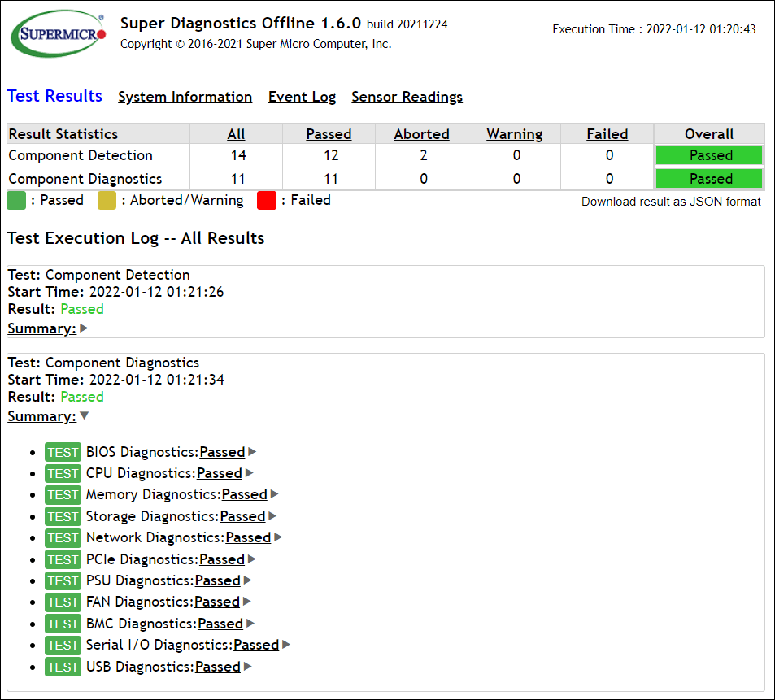This screenshot has width=775, height=700.
Task: Click the TEST badge beside USB Diagnostics
Action: (63, 667)
